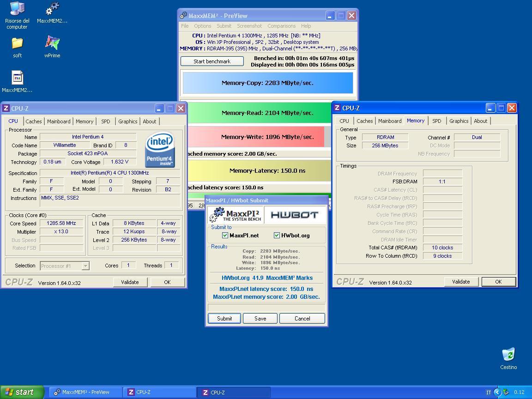
Task: Click the Multiplier x 13.0 value
Action: coord(61,232)
